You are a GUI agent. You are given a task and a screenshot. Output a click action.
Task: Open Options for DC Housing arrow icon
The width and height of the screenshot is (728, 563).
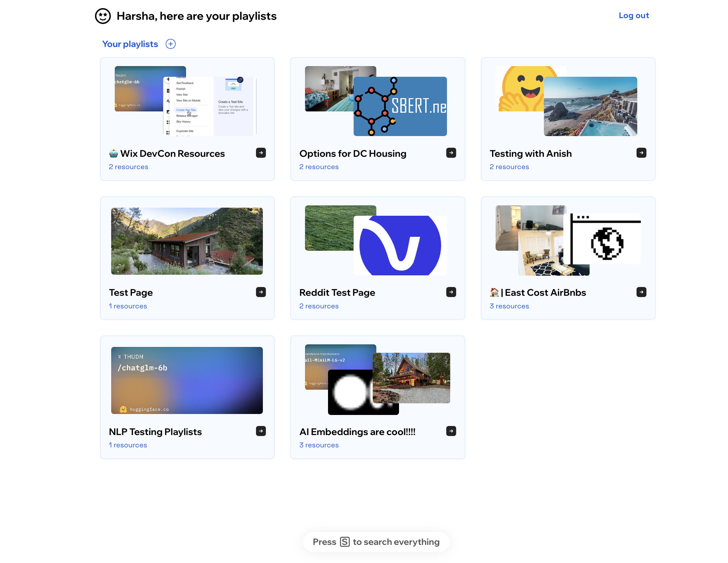451,153
